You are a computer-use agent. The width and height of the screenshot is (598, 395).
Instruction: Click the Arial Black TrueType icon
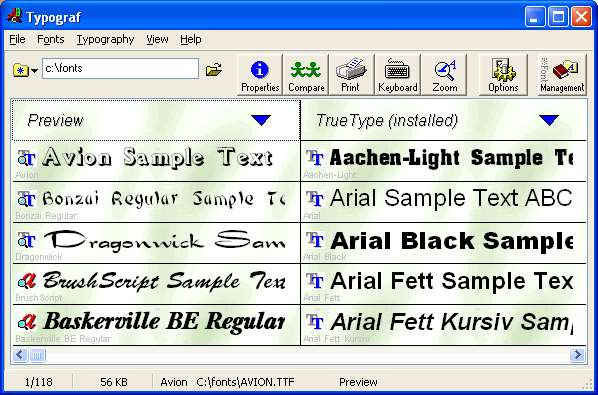[315, 239]
